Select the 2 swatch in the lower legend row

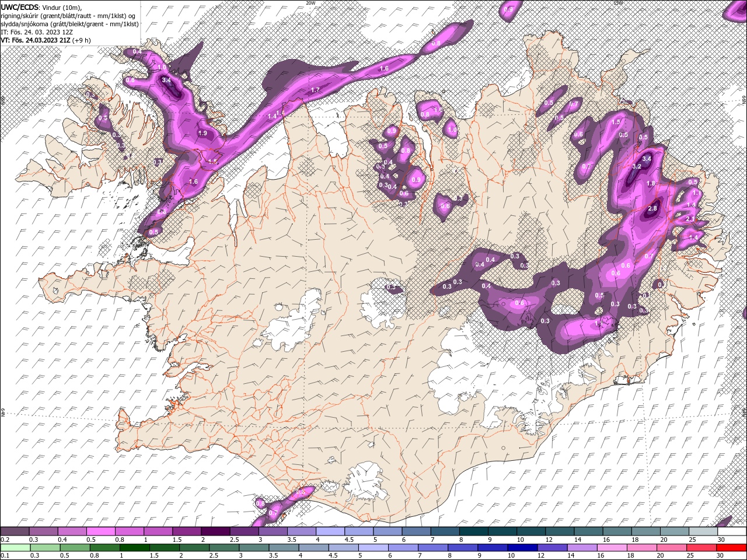(x=194, y=548)
